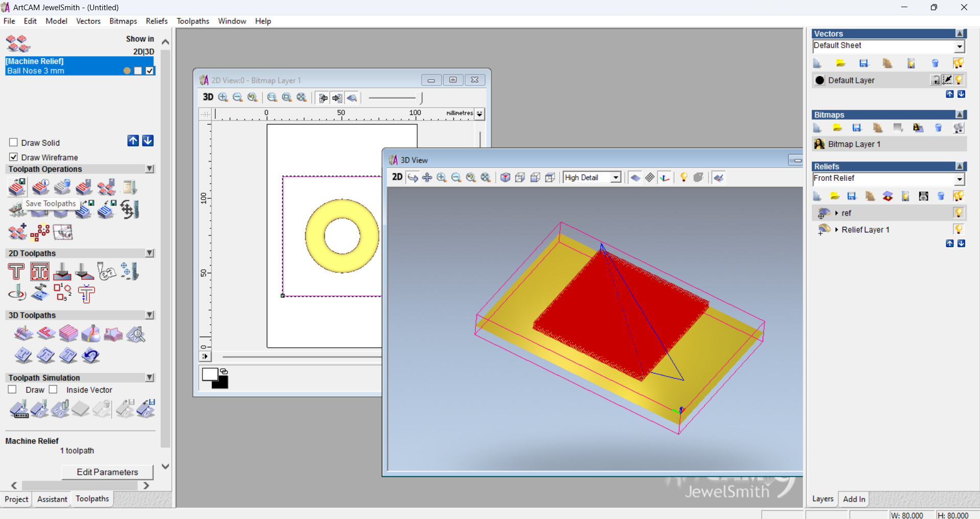Lock the Default Layer vectors
This screenshot has width=980, height=519.
(x=935, y=80)
